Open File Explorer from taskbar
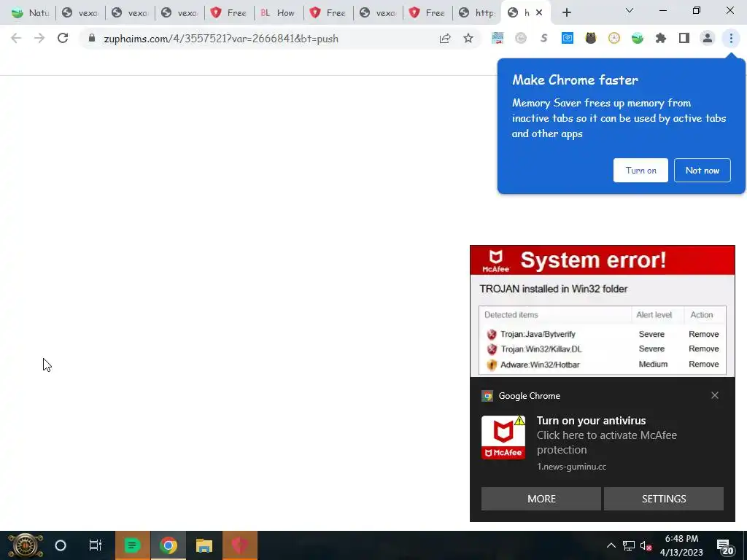 (204, 545)
